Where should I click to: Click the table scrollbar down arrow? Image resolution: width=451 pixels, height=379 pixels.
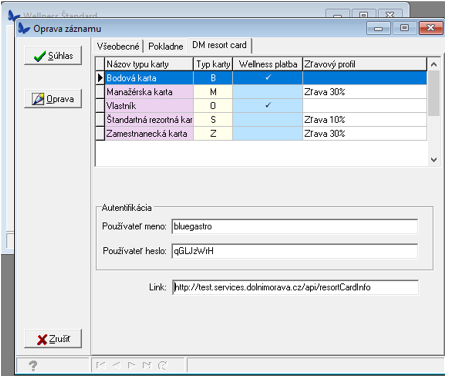click(x=434, y=160)
